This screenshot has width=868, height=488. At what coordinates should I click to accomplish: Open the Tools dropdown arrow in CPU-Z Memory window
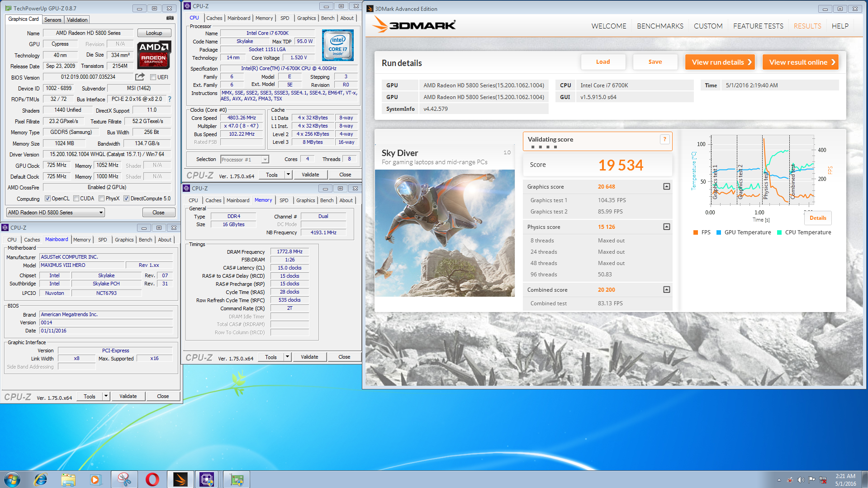[287, 357]
